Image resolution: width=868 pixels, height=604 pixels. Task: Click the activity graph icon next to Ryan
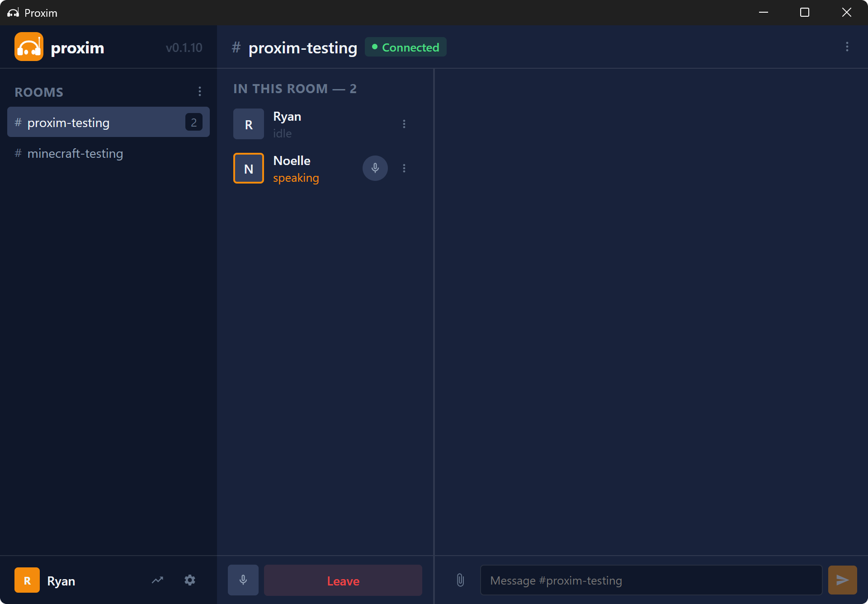[x=157, y=580]
